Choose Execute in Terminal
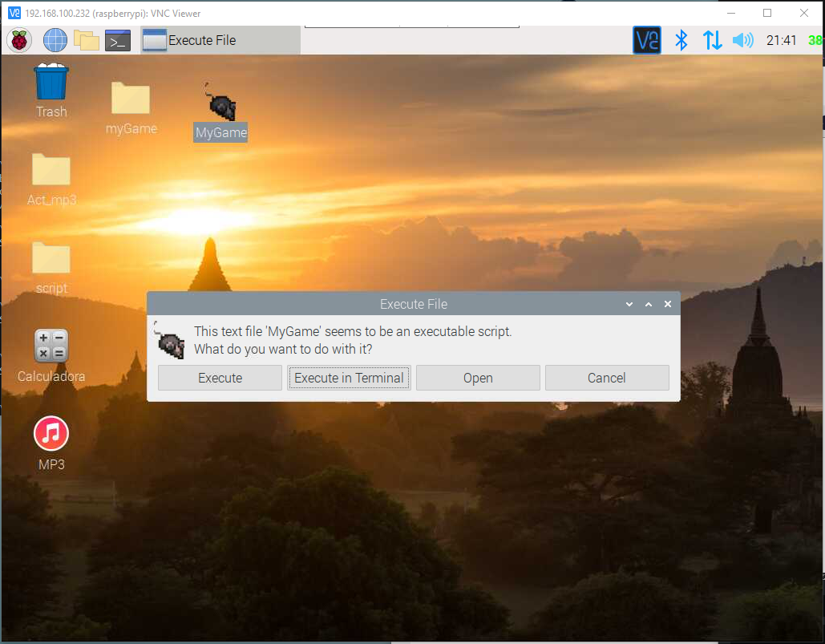825x644 pixels. [349, 377]
